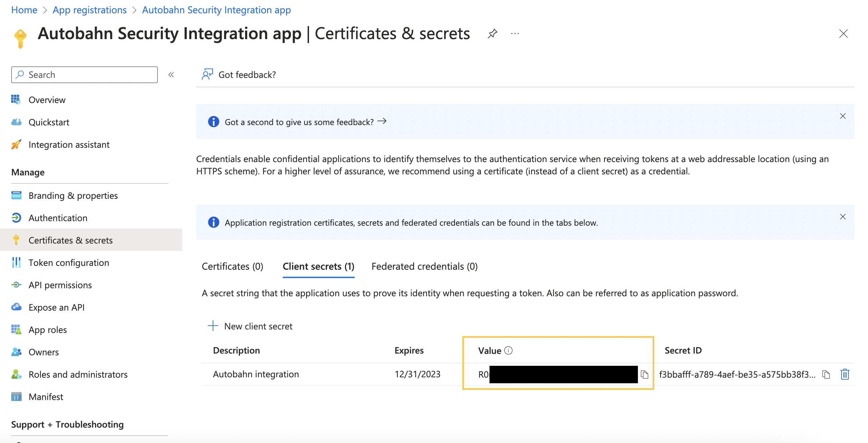This screenshot has width=868, height=443.
Task: Click the Got feedback person icon
Action: (x=207, y=74)
